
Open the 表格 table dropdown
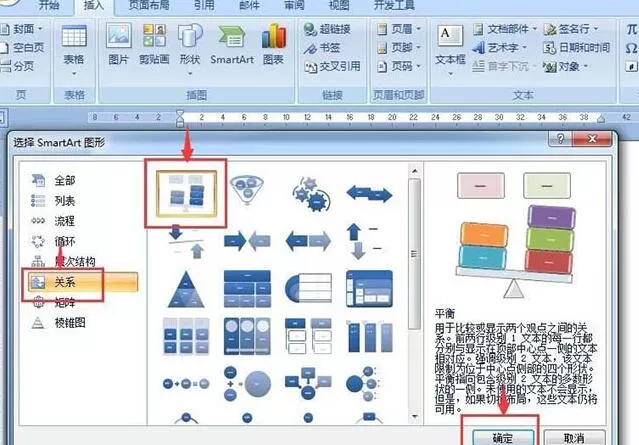point(74,49)
